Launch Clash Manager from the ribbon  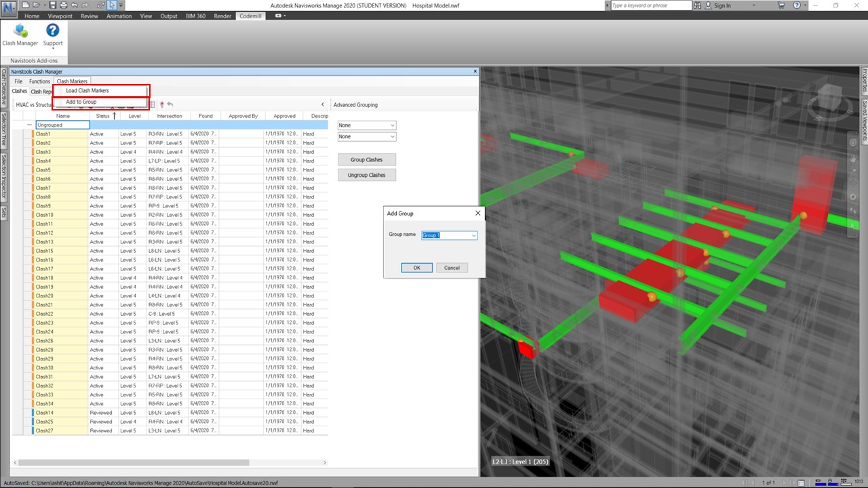coord(20,35)
